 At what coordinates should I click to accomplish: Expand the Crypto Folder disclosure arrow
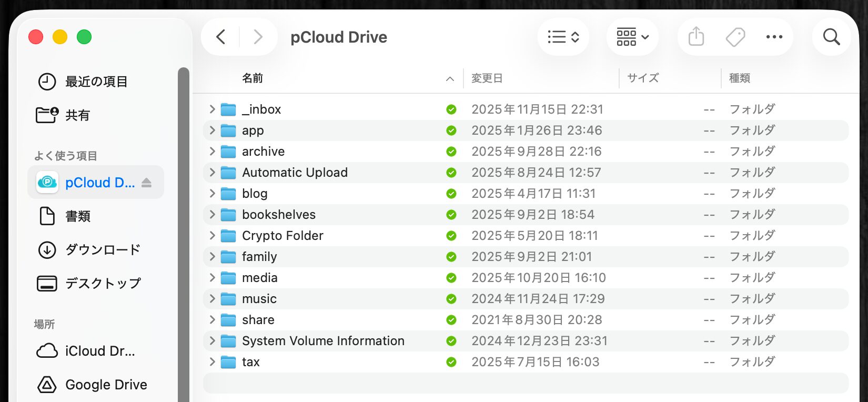(212, 236)
